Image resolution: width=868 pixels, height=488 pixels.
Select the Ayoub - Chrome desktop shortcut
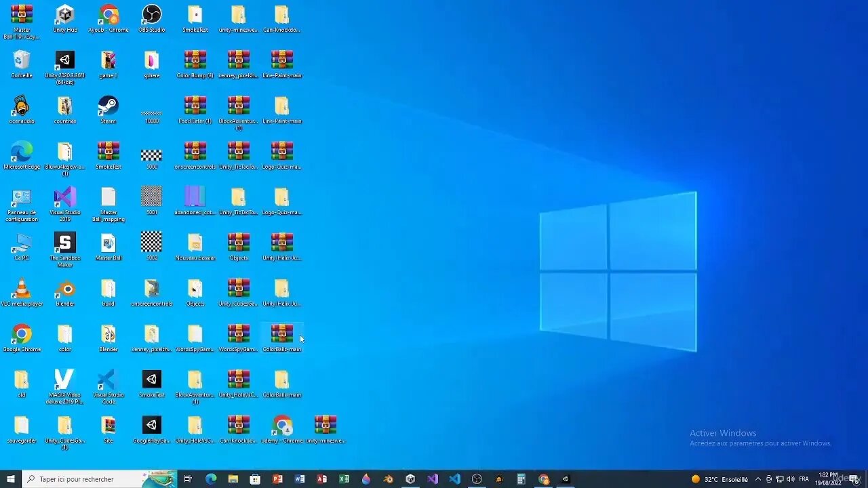click(x=108, y=19)
